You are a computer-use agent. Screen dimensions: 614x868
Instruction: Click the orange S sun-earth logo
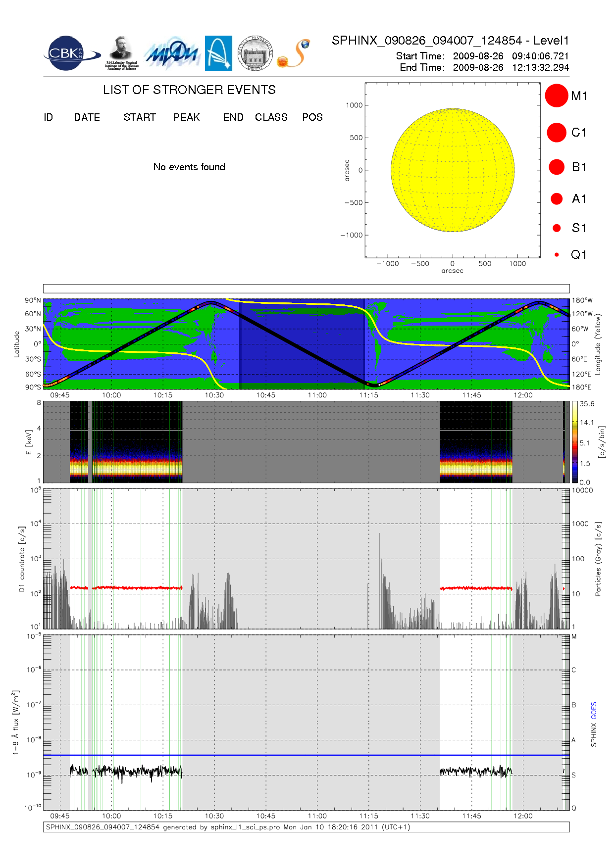tap(294, 53)
